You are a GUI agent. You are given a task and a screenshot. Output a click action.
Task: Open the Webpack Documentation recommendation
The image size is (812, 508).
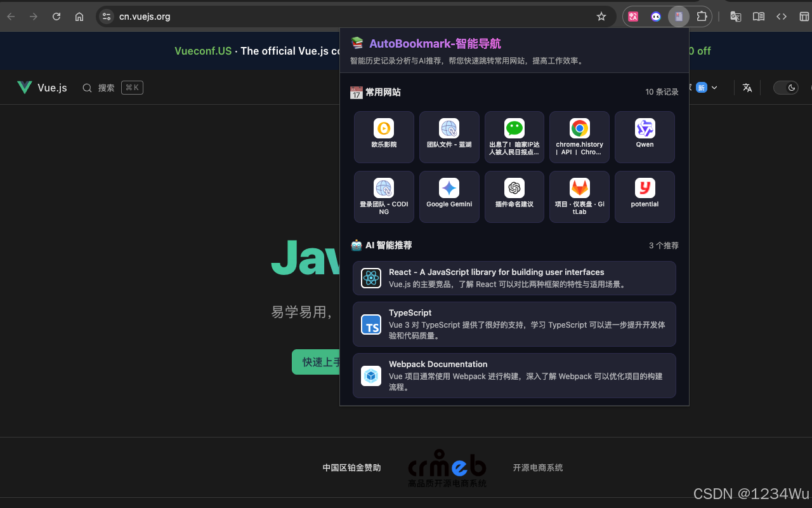514,376
